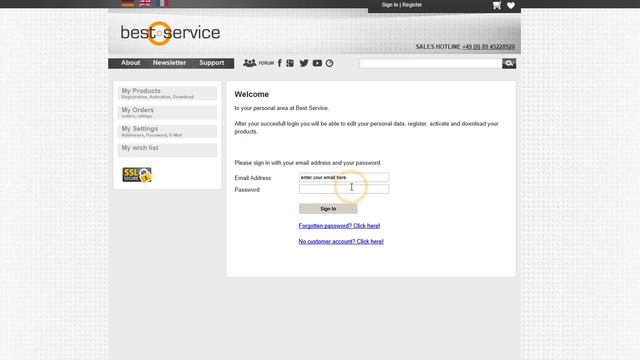
Task: Focus the Email Address field
Action: (344, 177)
